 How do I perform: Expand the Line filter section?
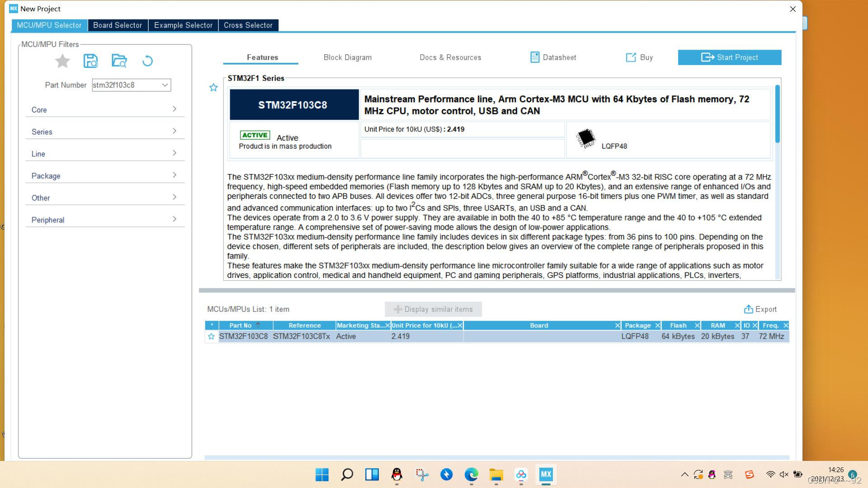click(105, 154)
